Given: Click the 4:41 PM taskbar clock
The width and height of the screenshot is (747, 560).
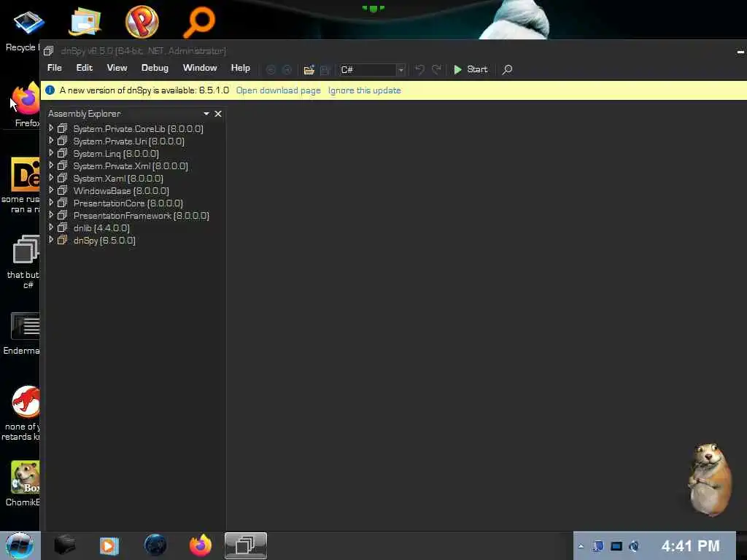Looking at the screenshot, I should pos(690,545).
